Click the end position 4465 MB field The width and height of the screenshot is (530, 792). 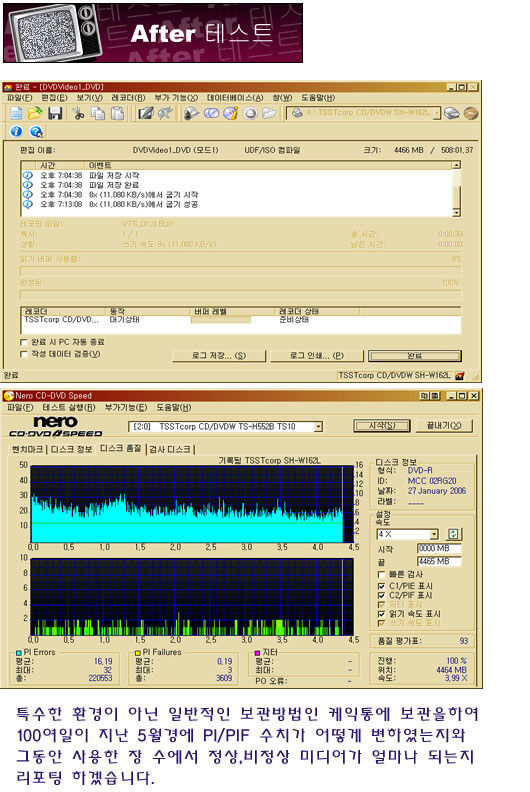pos(439,561)
